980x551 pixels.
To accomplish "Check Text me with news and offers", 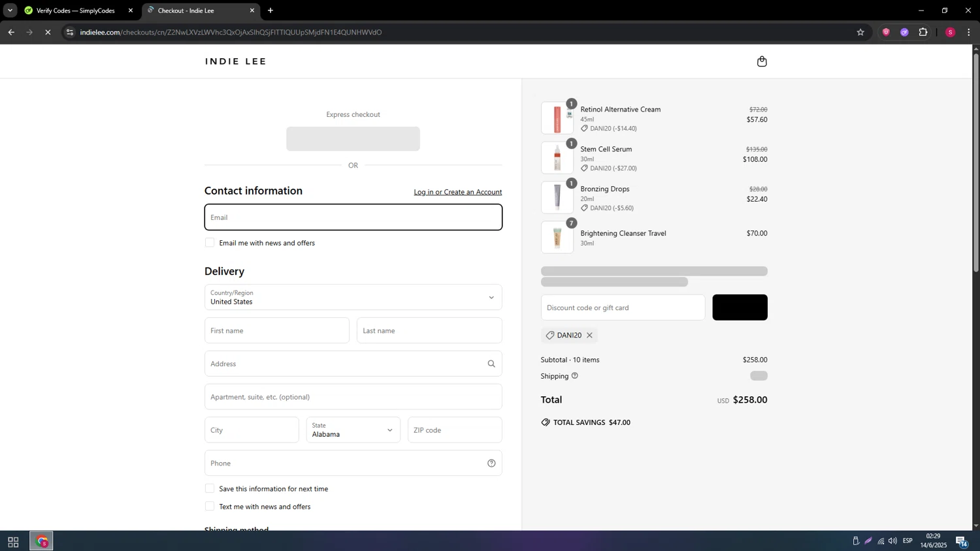I will (x=210, y=507).
